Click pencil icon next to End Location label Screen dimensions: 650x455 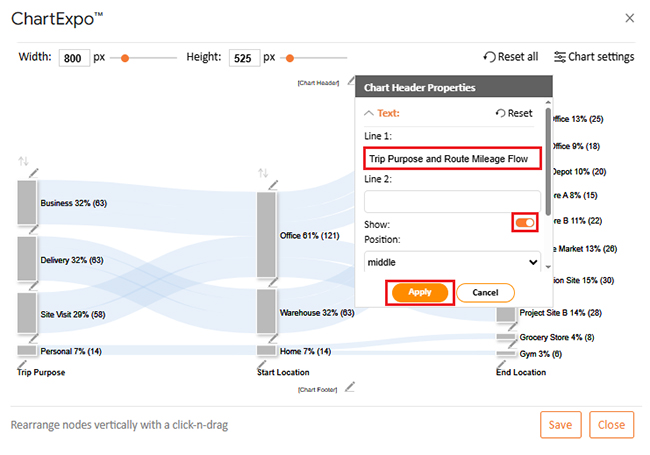(x=501, y=365)
